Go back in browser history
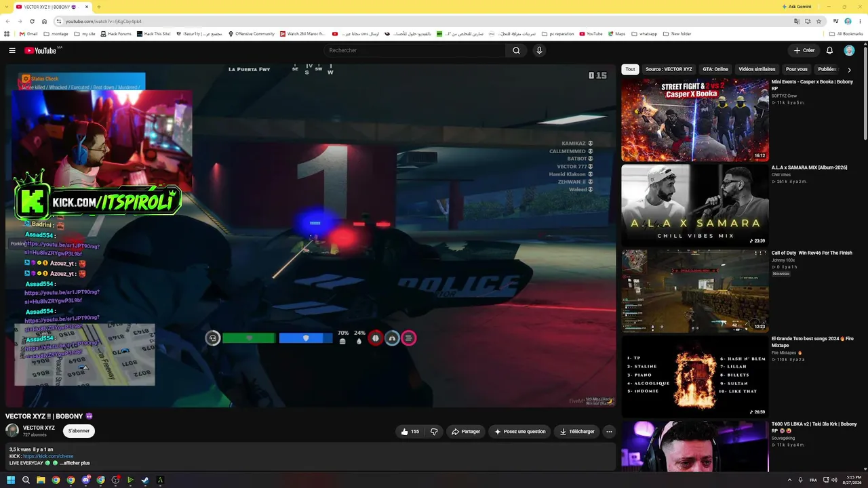Image resolution: width=868 pixels, height=488 pixels. (x=7, y=21)
